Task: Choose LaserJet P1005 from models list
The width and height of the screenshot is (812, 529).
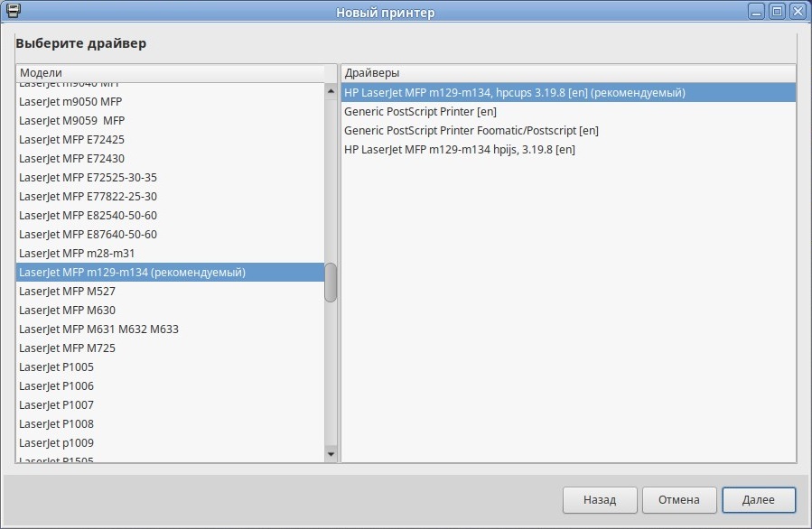Action: [x=57, y=367]
